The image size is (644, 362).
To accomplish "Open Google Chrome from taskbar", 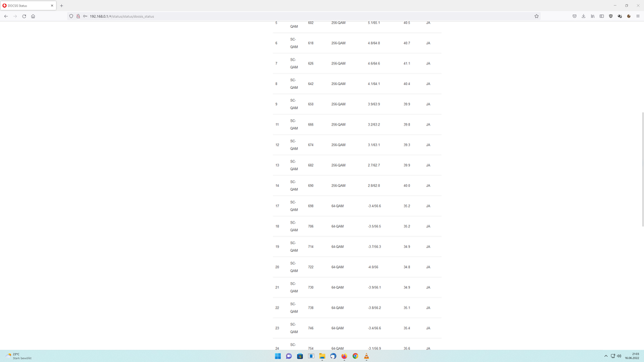I will (x=355, y=356).
